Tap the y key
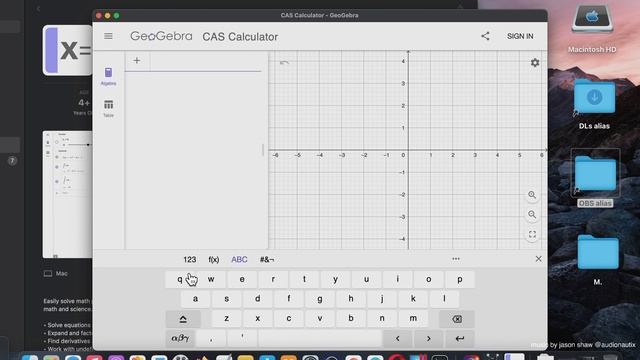Image resolution: width=640 pixels, height=360 pixels. click(335, 279)
